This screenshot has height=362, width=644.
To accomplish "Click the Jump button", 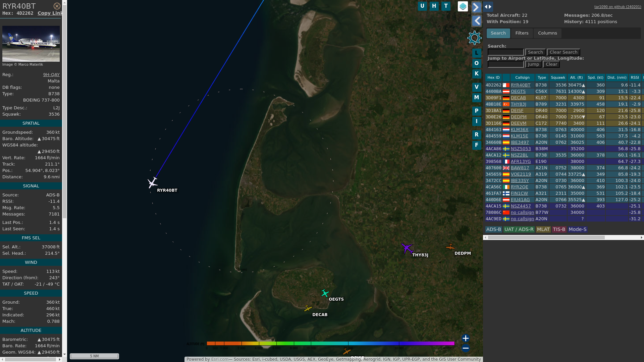I will coord(533,64).
